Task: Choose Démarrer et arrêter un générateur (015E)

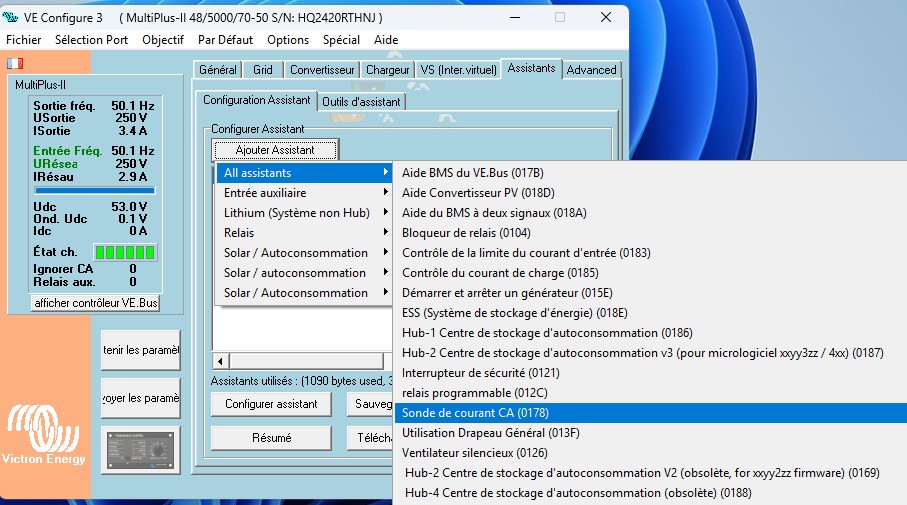Action: [x=650, y=293]
